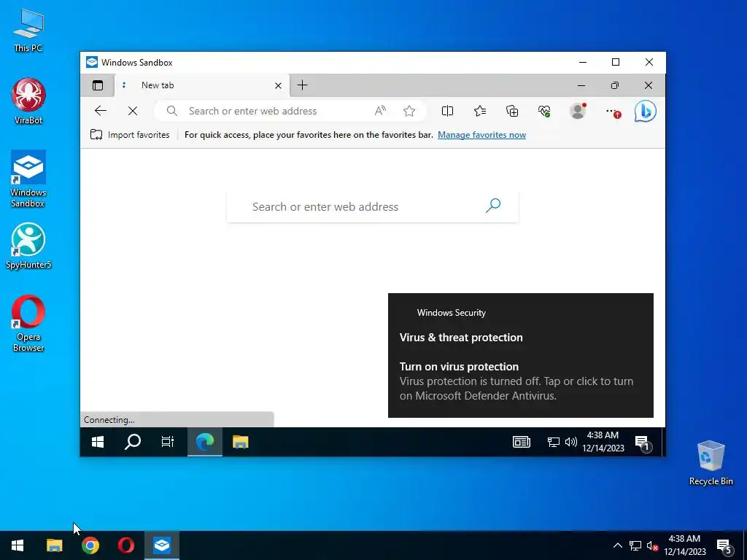Launch Opera from host taskbar
747x560 pixels.
(125, 545)
